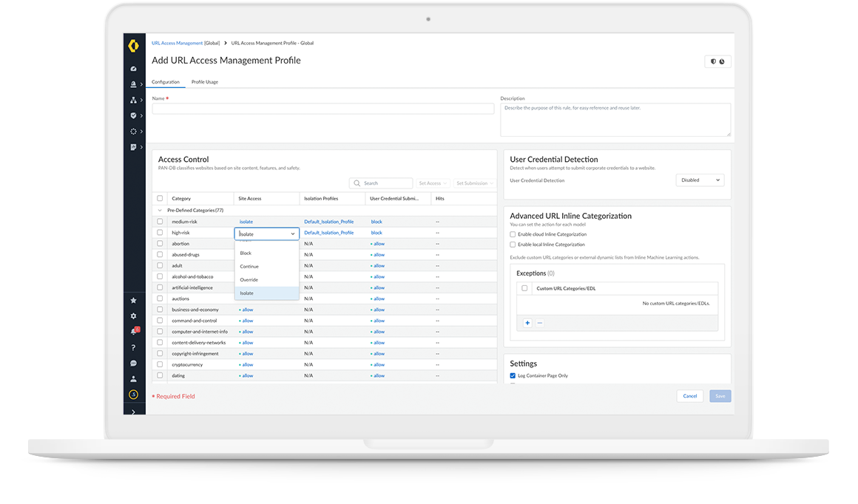Expand the sidebar with the bottom chevron
858x504 pixels.
pos(133,411)
